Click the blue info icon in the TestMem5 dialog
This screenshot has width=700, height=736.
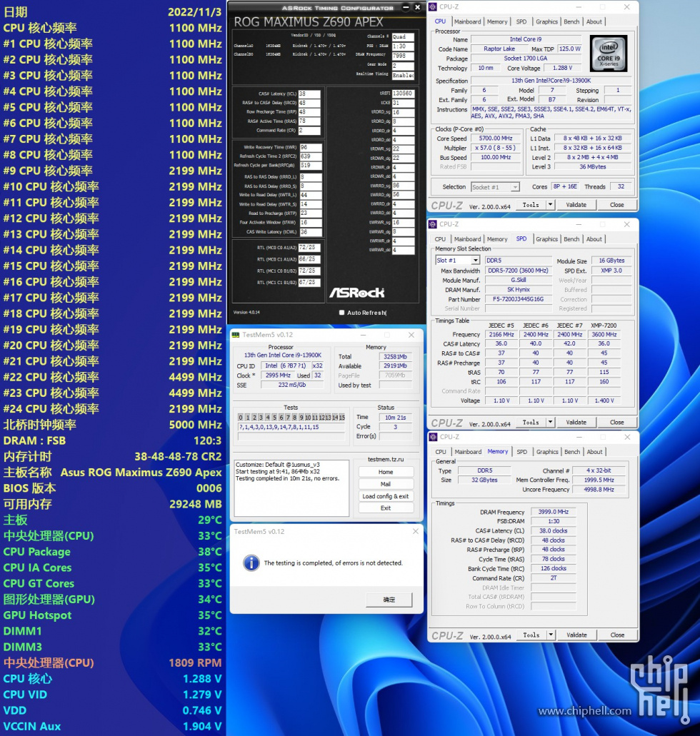(x=251, y=563)
